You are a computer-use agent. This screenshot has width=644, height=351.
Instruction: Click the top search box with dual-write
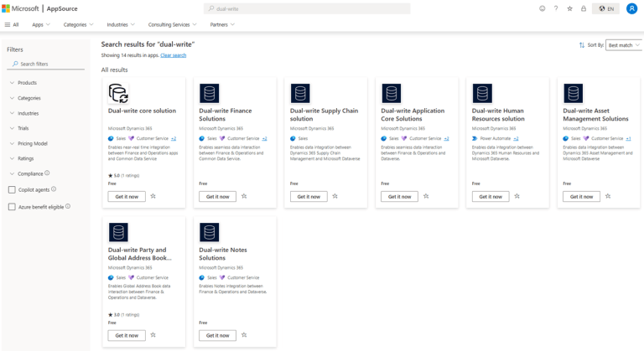(x=307, y=8)
